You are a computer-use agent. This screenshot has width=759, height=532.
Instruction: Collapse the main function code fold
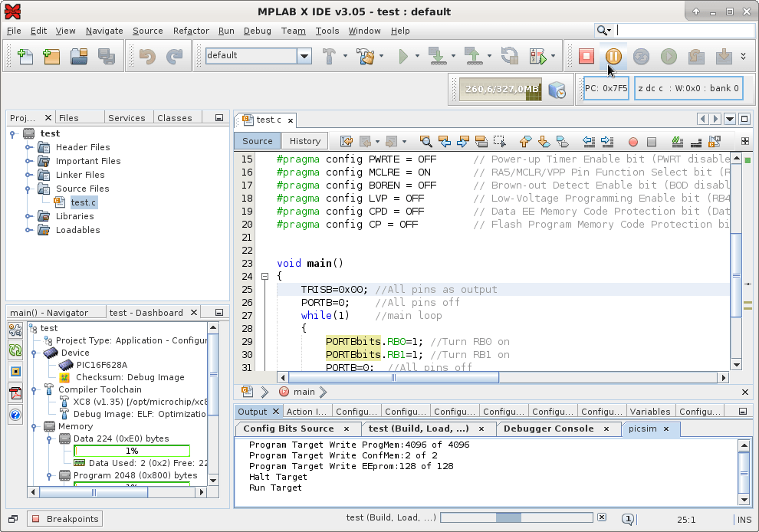(x=264, y=277)
